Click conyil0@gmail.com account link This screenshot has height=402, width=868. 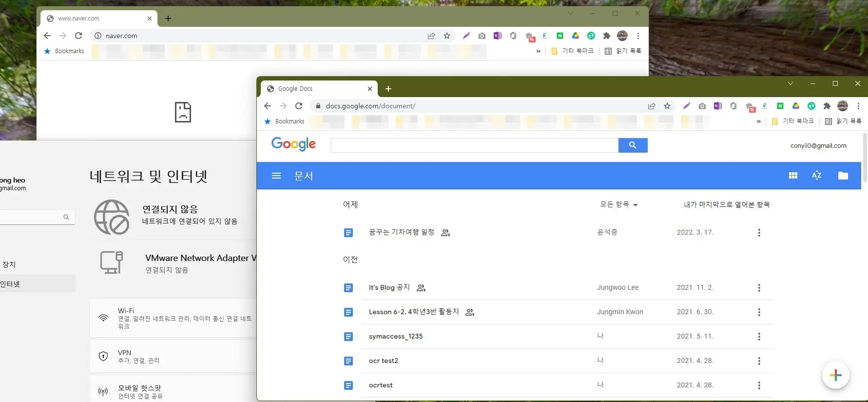tap(818, 145)
